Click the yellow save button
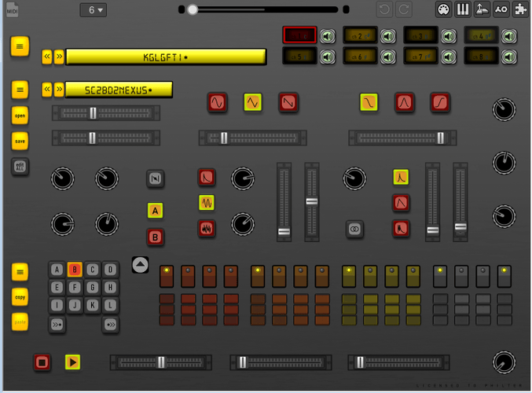The height and width of the screenshot is (393, 532). tap(20, 141)
